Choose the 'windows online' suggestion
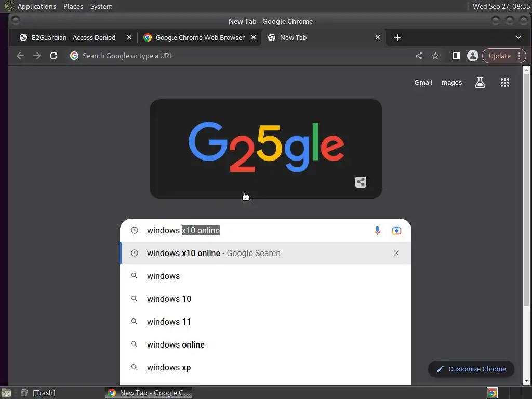Image resolution: width=532 pixels, height=399 pixels. click(x=265, y=344)
